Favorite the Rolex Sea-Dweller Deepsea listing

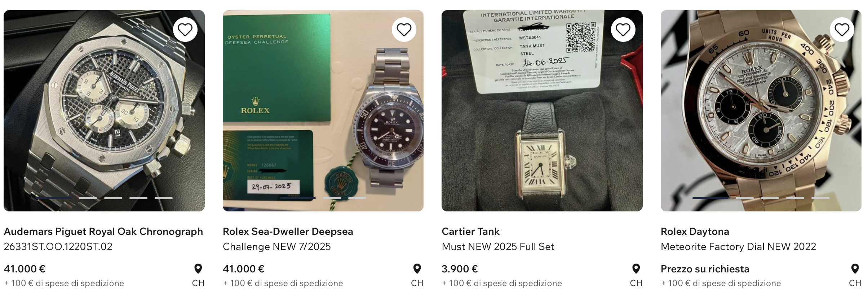(x=404, y=30)
